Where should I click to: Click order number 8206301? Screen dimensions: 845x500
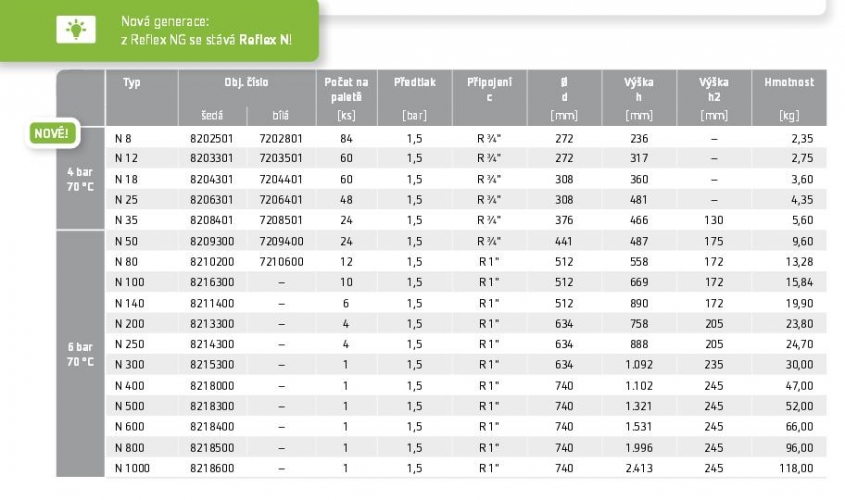tap(212, 200)
